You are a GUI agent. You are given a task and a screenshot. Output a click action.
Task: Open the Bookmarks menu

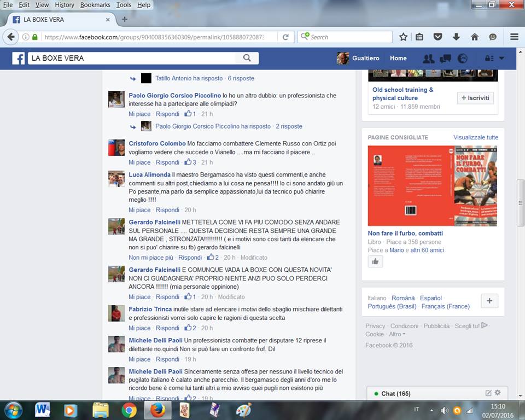(95, 5)
